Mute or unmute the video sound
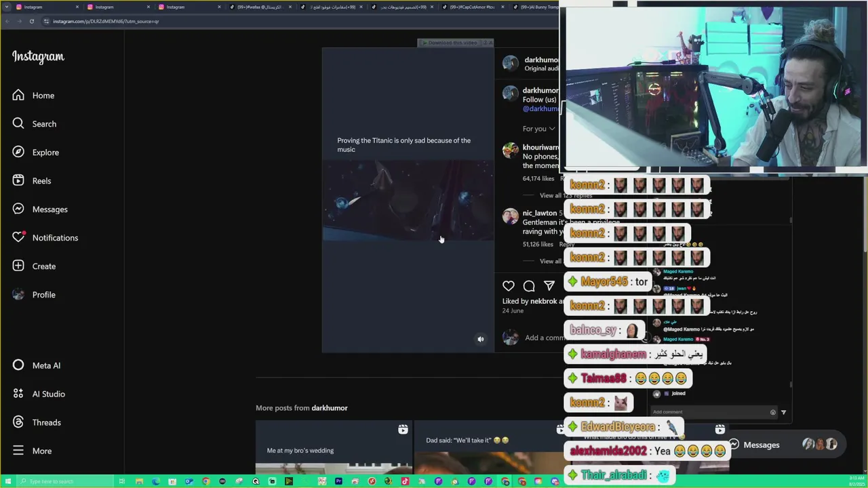Viewport: 868px width, 488px height. pyautogui.click(x=481, y=340)
